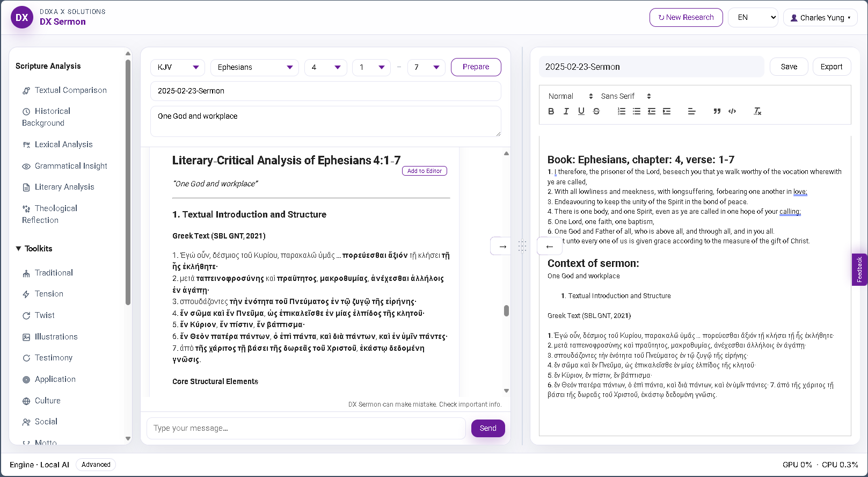868x477 pixels.
Task: Collapse the Toolkits section
Action: (34, 249)
